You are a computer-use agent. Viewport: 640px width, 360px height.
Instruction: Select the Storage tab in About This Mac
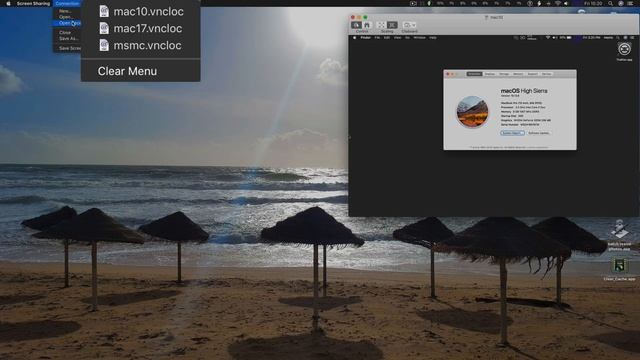[x=504, y=74]
